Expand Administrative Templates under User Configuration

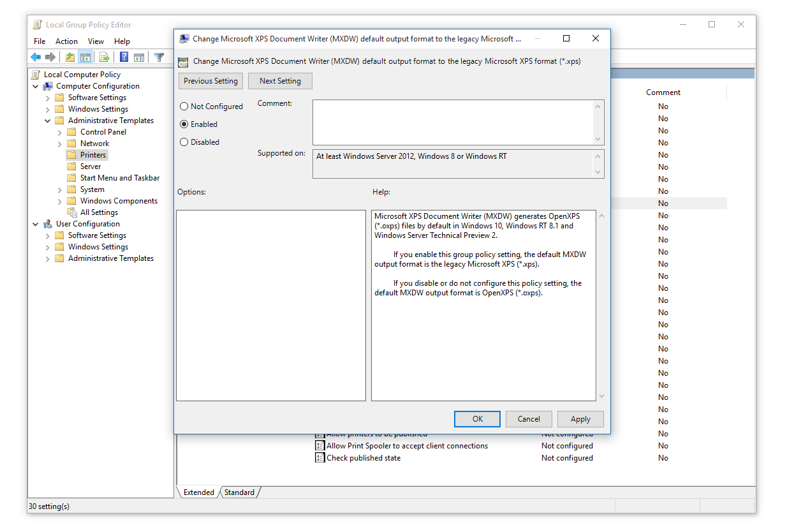(x=48, y=258)
